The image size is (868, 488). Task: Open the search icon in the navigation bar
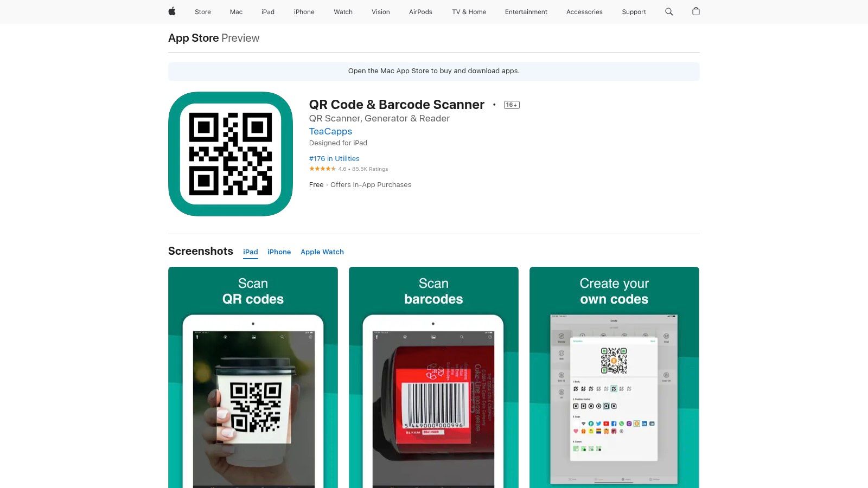pyautogui.click(x=668, y=11)
